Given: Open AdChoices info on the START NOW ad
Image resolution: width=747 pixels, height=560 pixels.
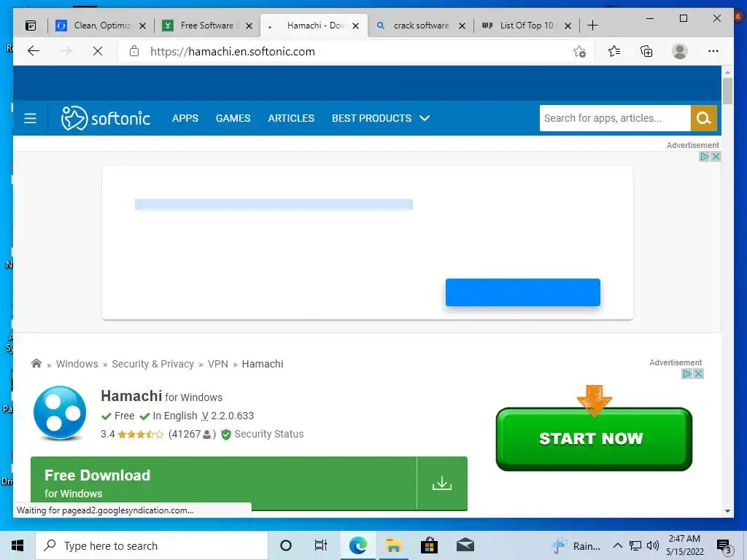Looking at the screenshot, I should 687,374.
